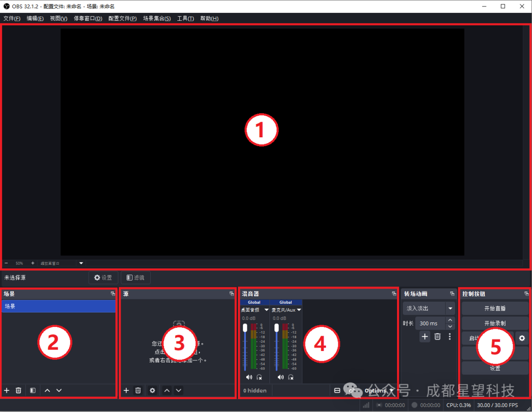The image size is (532, 412).
Task: Click the 未选择源 label
Action: (15, 278)
